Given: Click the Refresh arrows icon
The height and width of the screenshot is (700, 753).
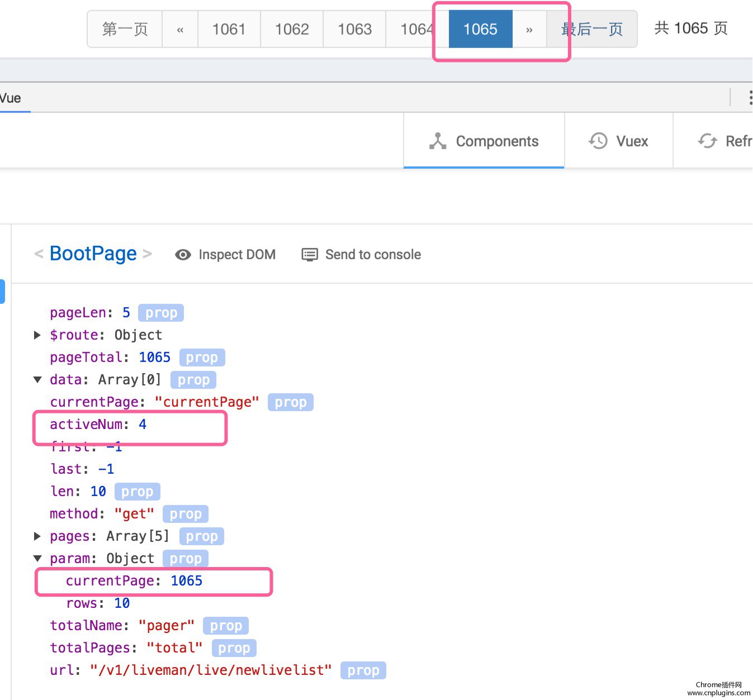Looking at the screenshot, I should (707, 141).
